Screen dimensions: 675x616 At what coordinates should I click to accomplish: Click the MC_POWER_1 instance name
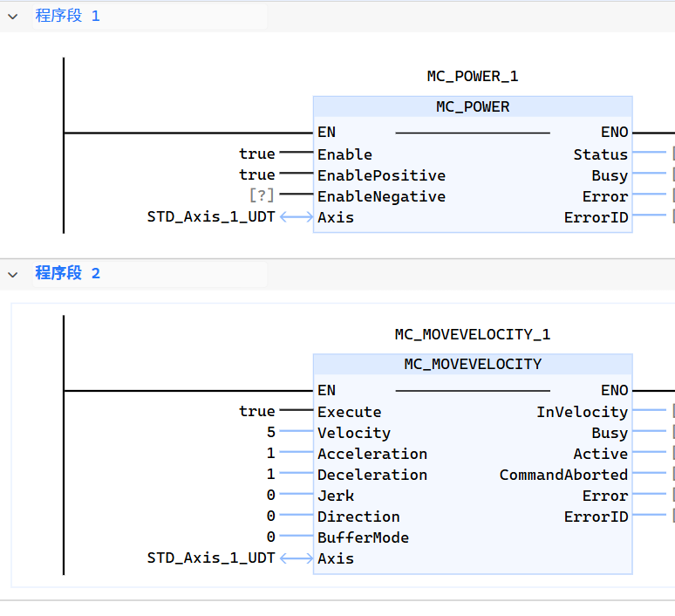(472, 76)
